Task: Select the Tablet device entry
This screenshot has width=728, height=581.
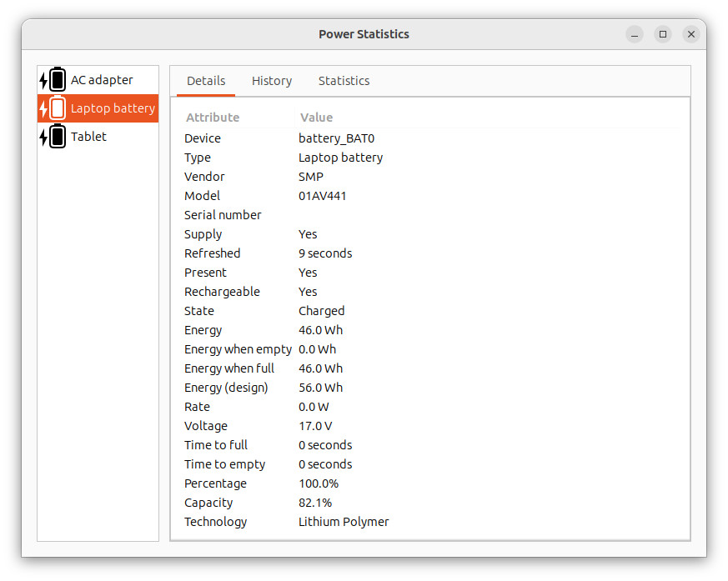Action: [98, 137]
